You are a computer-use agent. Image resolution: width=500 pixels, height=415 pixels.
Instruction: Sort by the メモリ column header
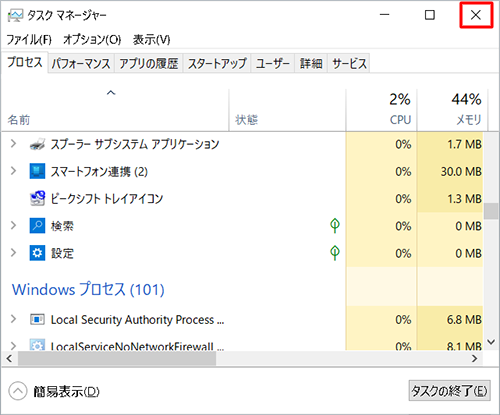pyautogui.click(x=452, y=110)
